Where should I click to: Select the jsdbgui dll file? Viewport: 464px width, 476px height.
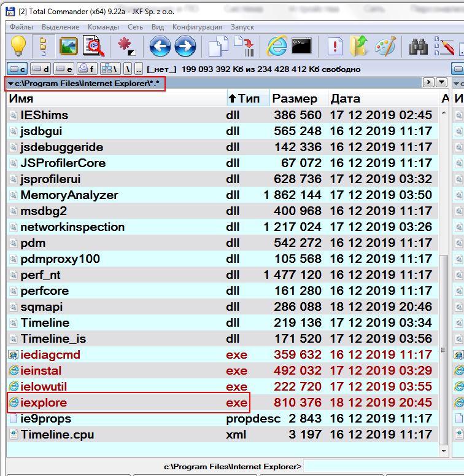point(222,131)
